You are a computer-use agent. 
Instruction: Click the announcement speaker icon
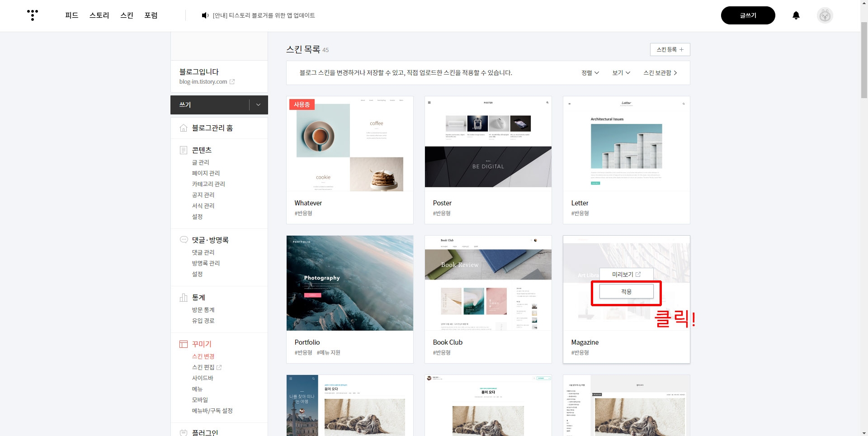tap(205, 15)
